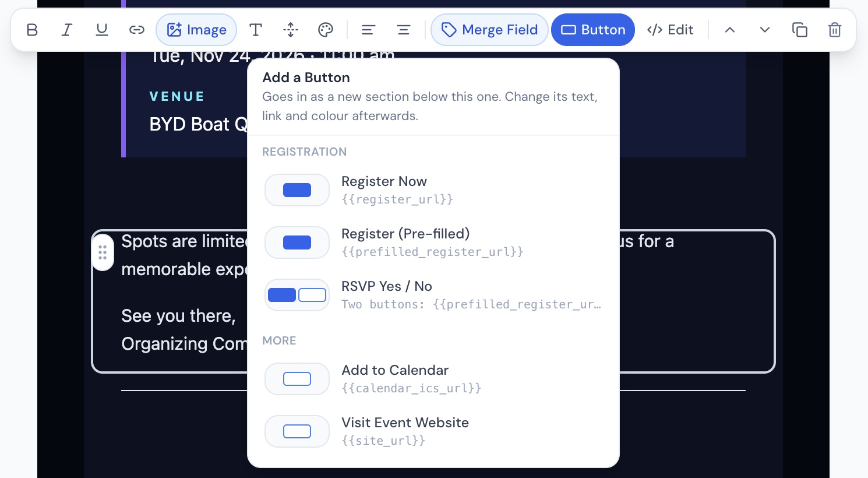Delete the selected section
The height and width of the screenshot is (478, 868).
pos(835,30)
